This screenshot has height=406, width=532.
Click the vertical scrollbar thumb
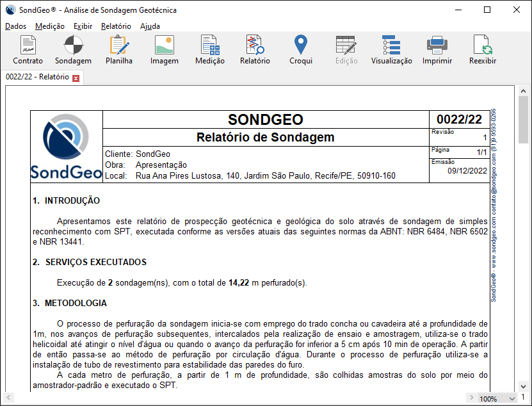pyautogui.click(x=523, y=120)
